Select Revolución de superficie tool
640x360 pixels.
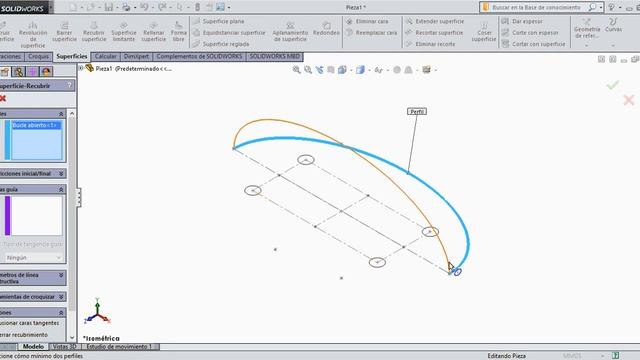(33, 34)
